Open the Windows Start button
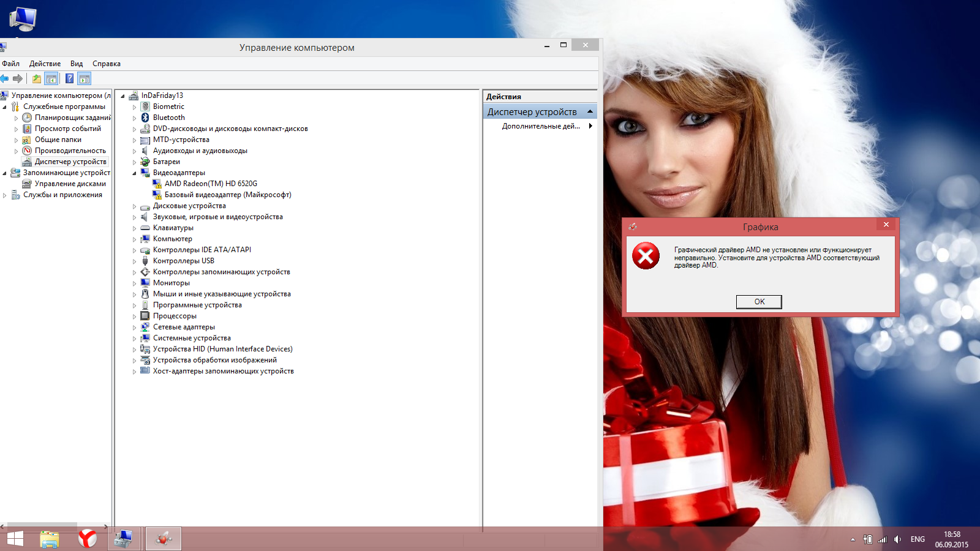 [x=15, y=539]
